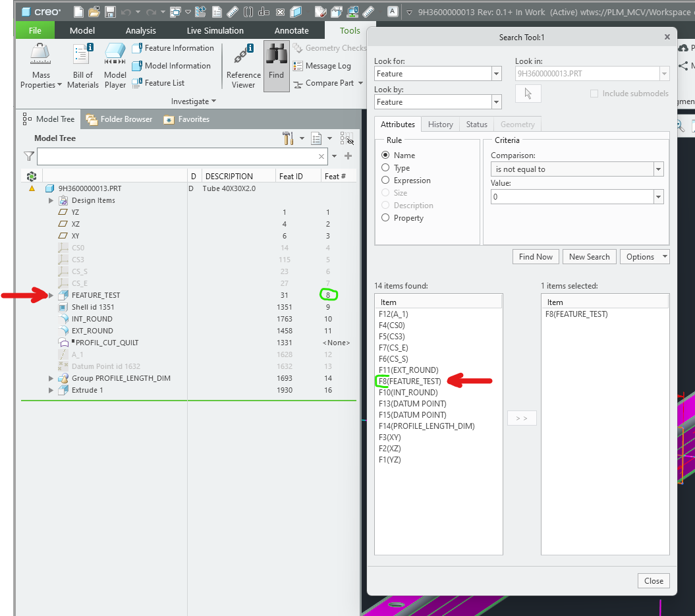Open the Bill of Materials
Image resolution: width=695 pixels, height=616 pixels.
click(82, 63)
